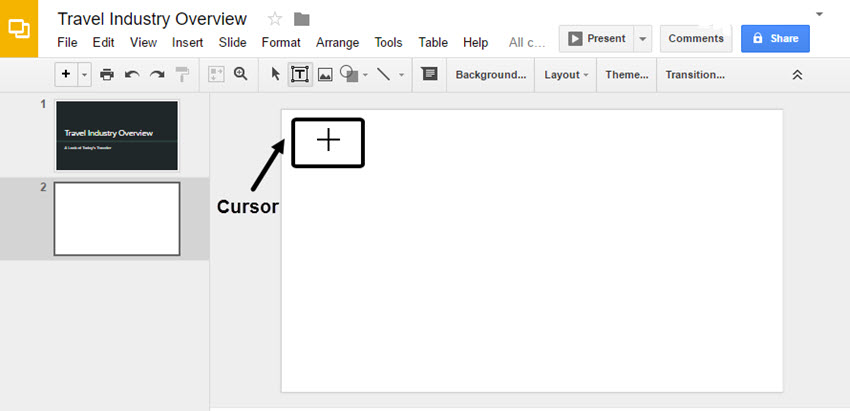Open the Transition panel

[x=695, y=75]
